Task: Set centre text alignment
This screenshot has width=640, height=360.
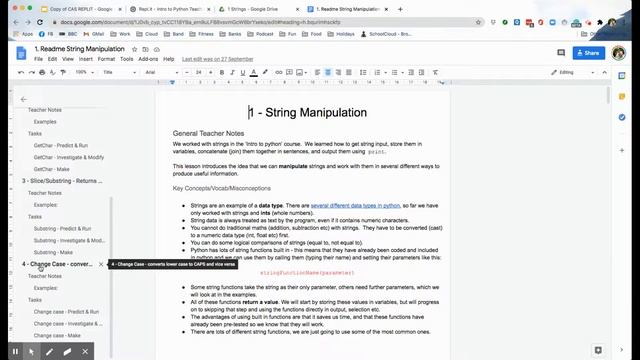Action: (x=328, y=72)
